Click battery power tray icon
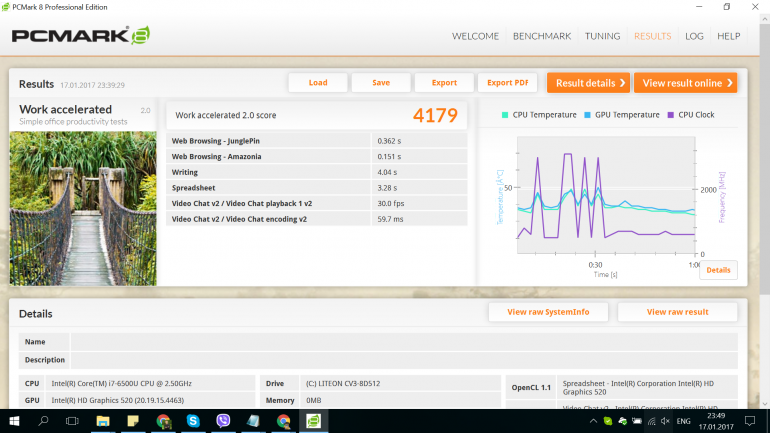770x433 pixels. point(637,421)
